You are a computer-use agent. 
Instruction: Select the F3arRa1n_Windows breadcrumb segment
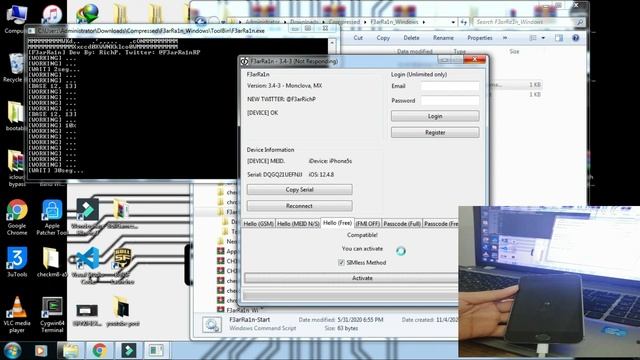pyautogui.click(x=394, y=22)
